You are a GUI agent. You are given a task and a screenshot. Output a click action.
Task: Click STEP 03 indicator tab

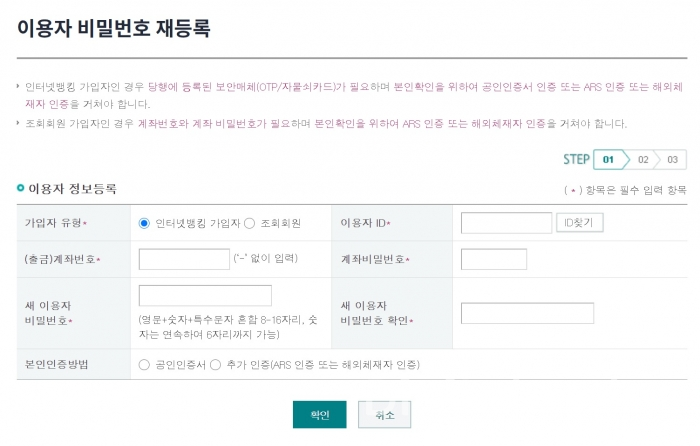click(672, 159)
